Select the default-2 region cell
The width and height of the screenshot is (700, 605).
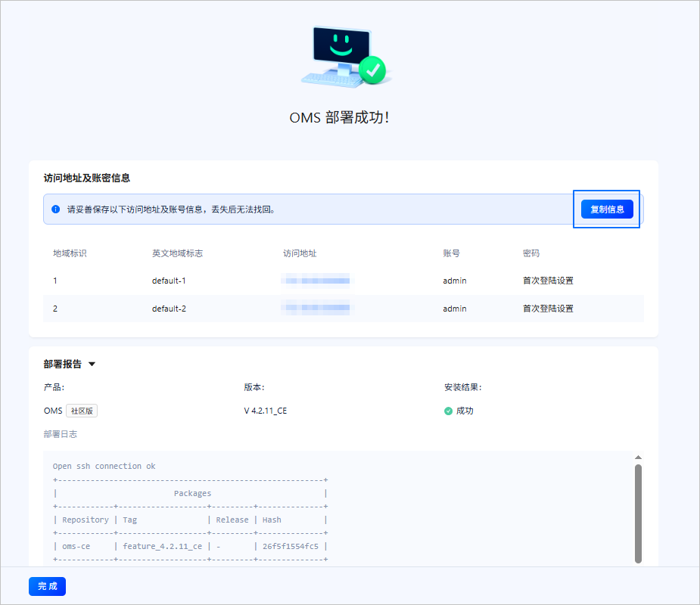169,309
